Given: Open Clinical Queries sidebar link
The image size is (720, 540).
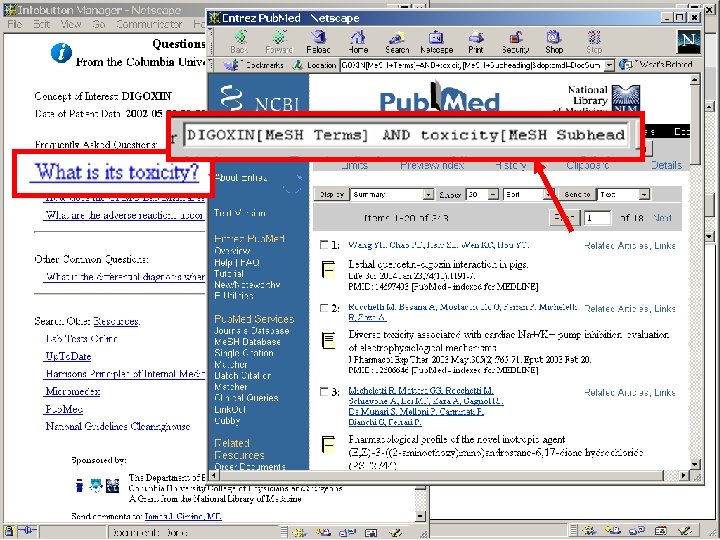Looking at the screenshot, I should [x=246, y=398].
